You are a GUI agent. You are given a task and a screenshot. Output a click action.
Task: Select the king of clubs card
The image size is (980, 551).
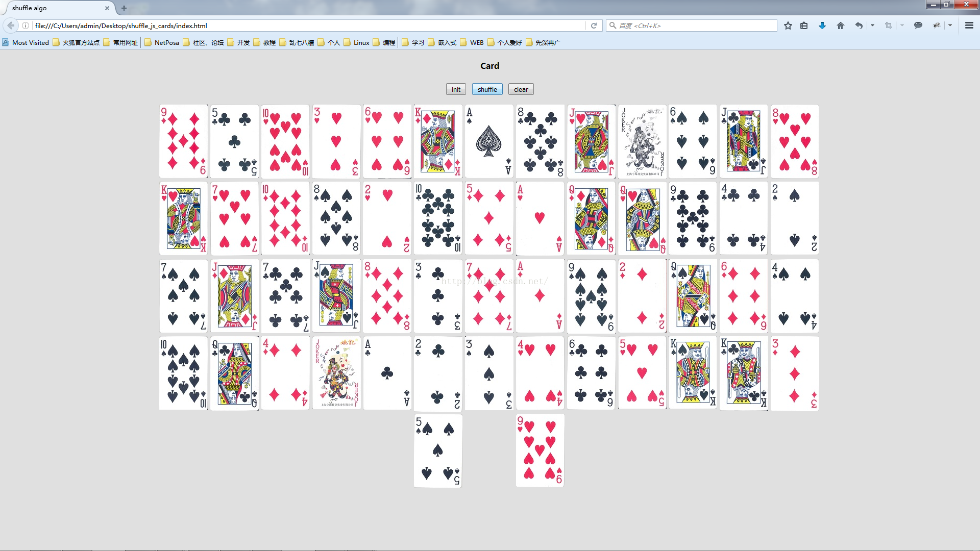coord(744,373)
